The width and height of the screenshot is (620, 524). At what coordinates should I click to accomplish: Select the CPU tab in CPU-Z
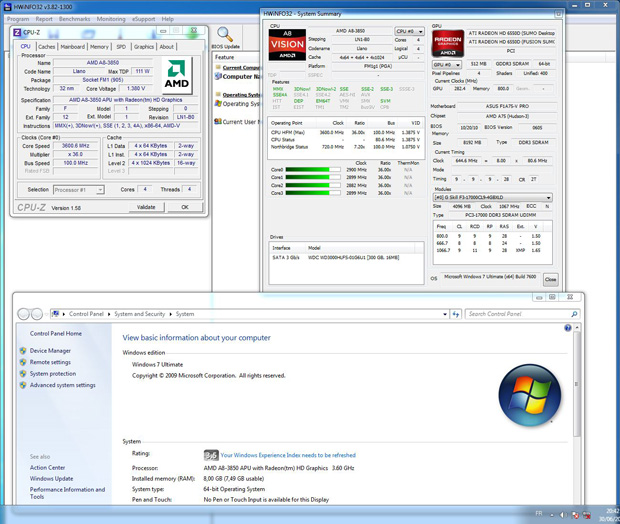(25, 46)
